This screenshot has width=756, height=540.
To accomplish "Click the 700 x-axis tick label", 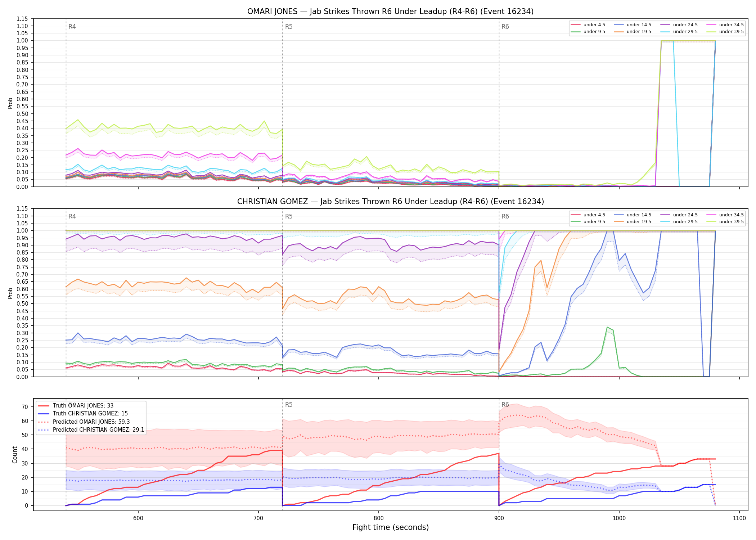I will [258, 518].
